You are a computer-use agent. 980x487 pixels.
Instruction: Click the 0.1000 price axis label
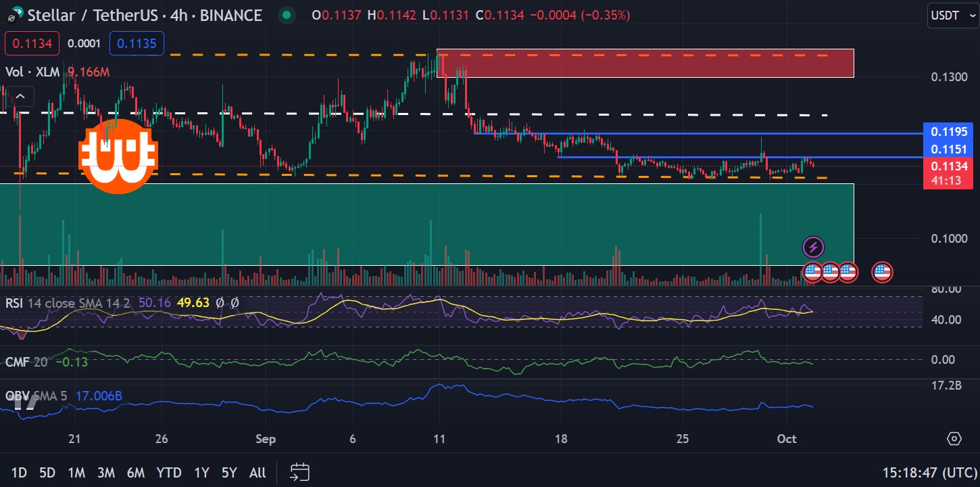coord(949,238)
